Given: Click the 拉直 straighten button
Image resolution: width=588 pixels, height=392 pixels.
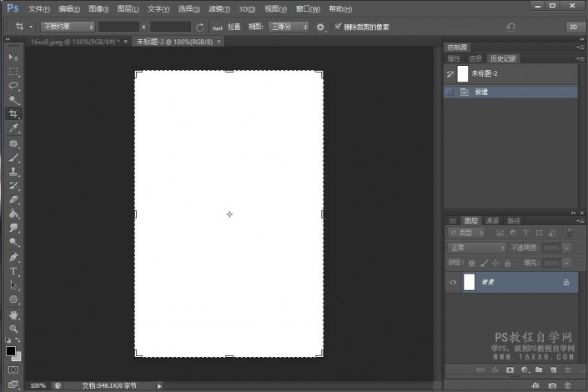Looking at the screenshot, I should pyautogui.click(x=234, y=27).
